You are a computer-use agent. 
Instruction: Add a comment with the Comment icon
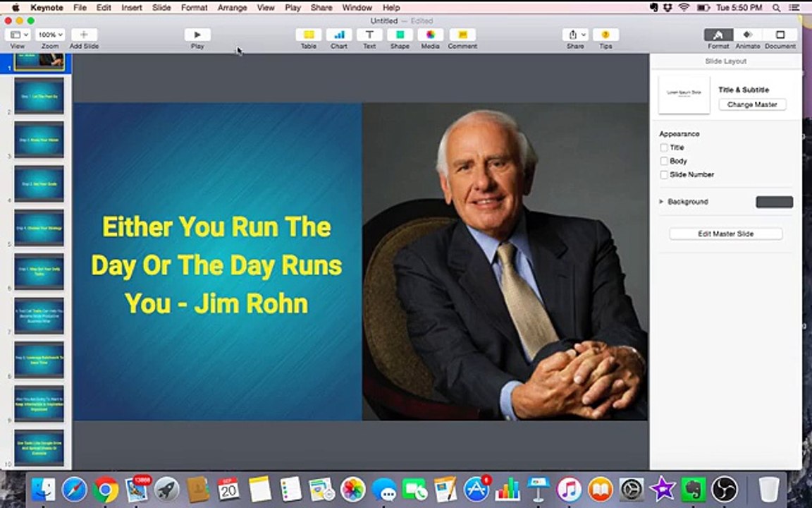tap(462, 35)
